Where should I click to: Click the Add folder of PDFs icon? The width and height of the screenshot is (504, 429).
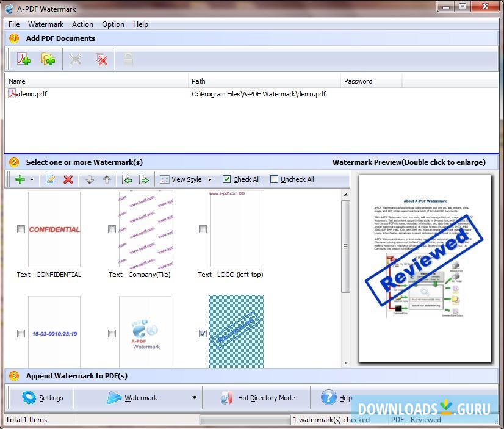click(48, 59)
